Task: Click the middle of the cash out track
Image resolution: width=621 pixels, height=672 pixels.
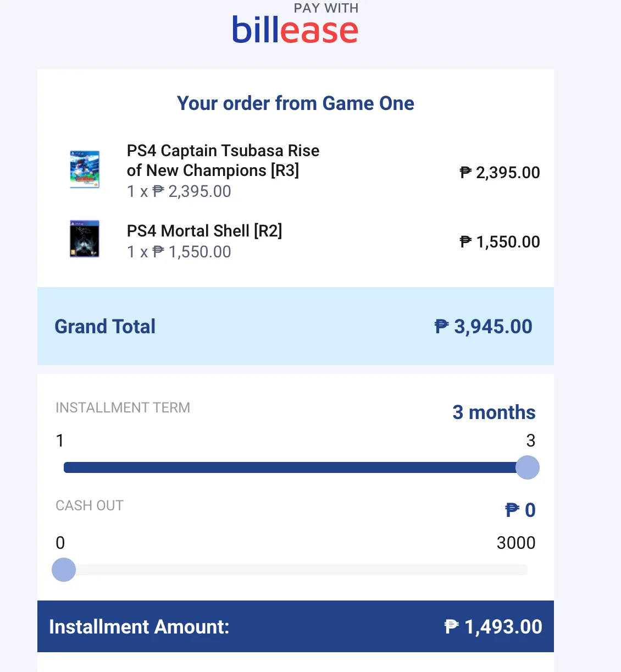Action: [296, 570]
